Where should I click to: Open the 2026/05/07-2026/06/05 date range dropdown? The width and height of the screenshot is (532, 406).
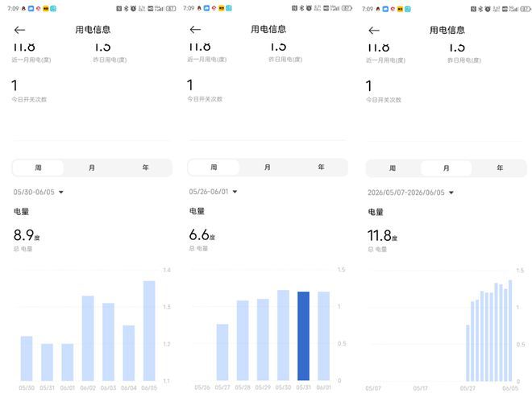[410, 193]
